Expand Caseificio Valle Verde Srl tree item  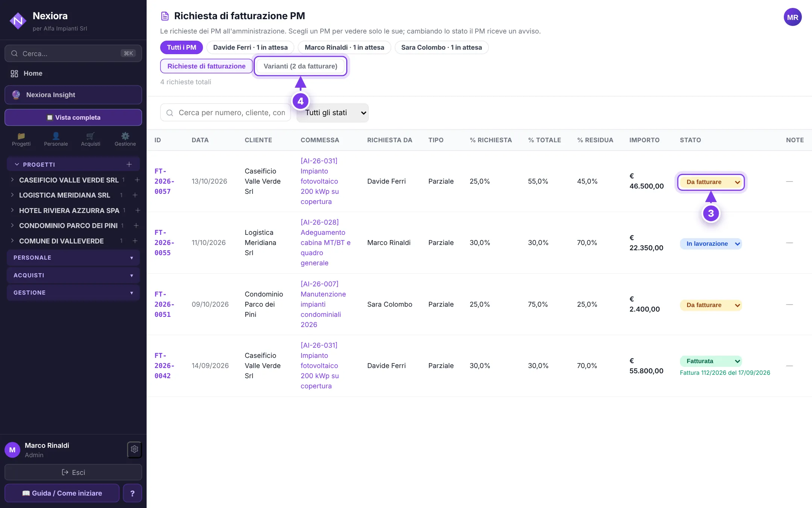point(12,180)
